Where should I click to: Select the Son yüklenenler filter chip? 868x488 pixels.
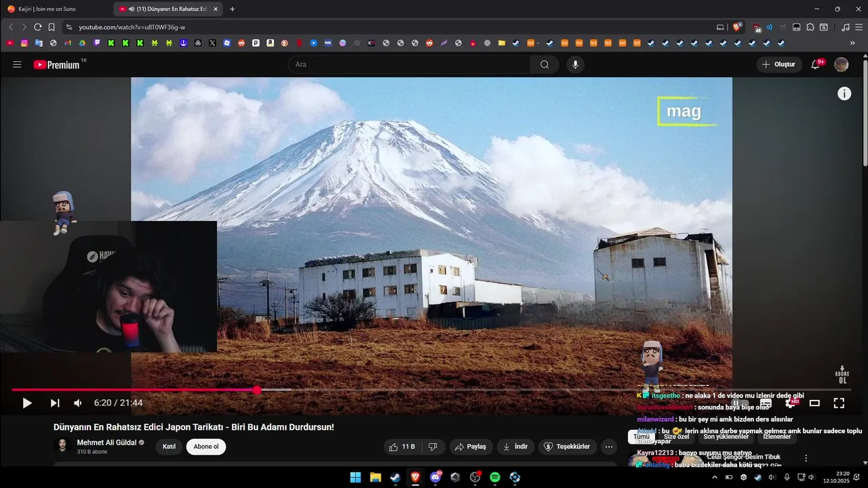(x=726, y=436)
